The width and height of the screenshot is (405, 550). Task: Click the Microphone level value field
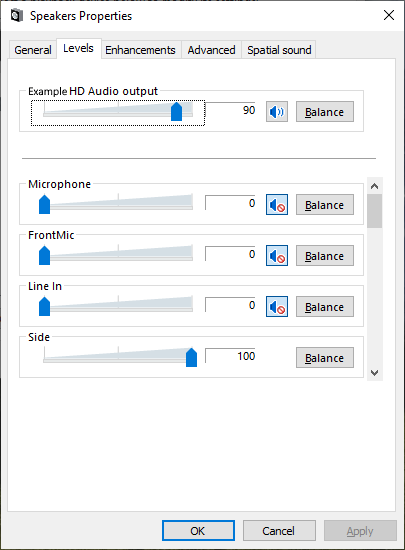pos(230,203)
